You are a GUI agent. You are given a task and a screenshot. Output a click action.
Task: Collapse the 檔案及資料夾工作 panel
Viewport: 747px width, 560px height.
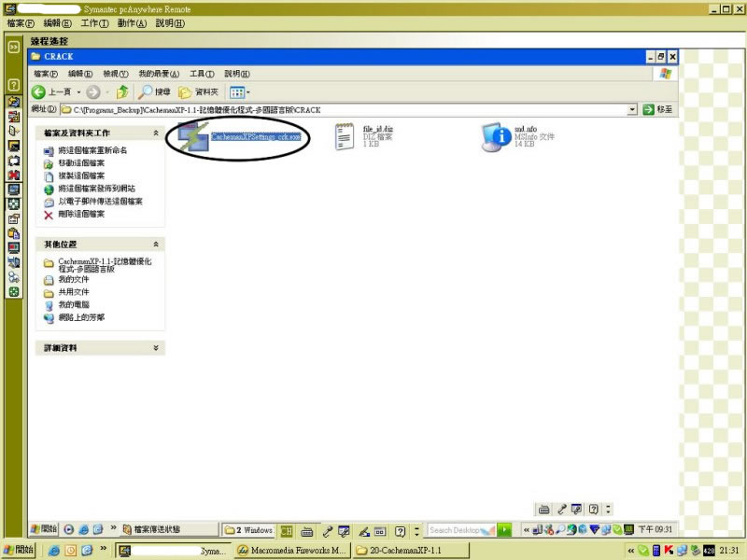click(x=156, y=133)
